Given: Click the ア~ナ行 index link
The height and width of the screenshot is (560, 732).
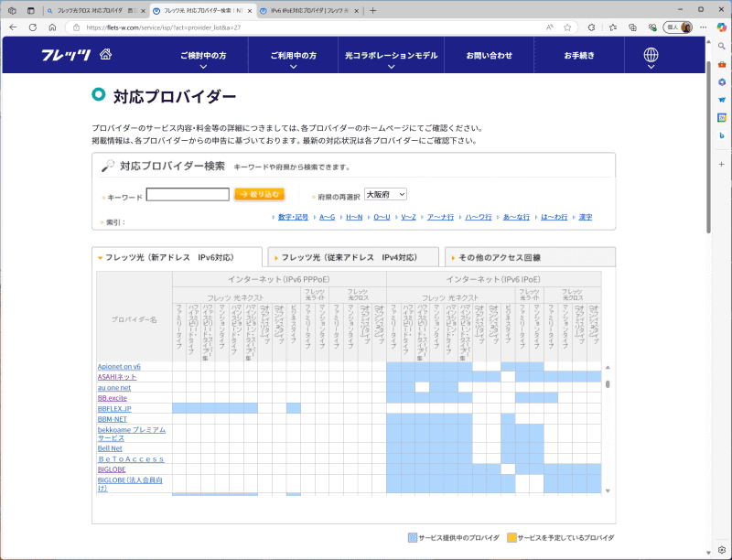Looking at the screenshot, I should click(x=440, y=217).
